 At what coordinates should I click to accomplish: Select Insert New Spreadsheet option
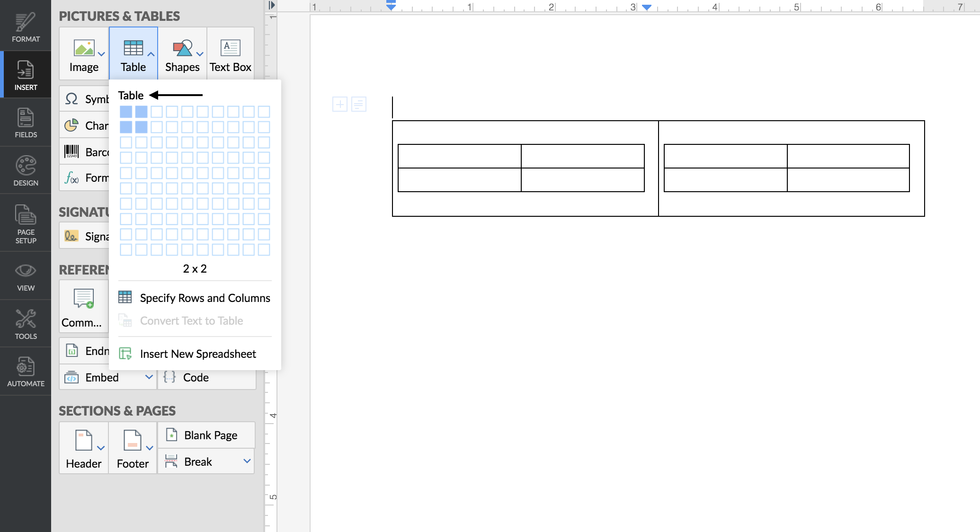click(x=197, y=354)
